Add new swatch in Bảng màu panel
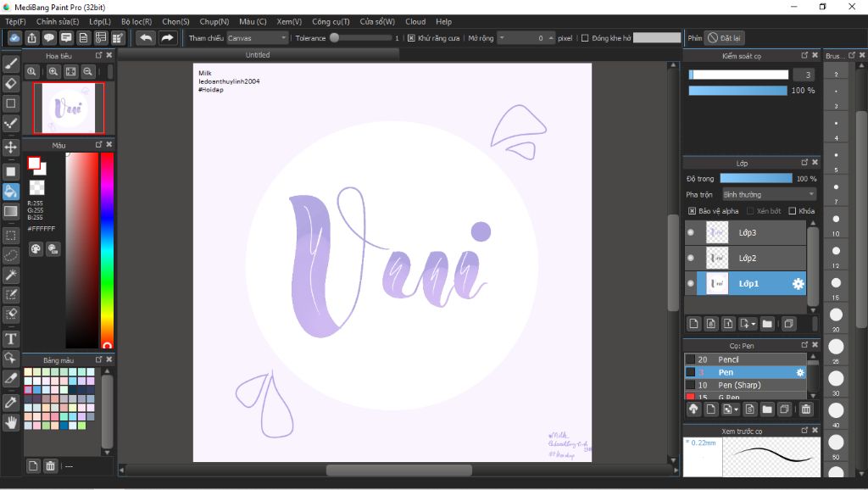This screenshot has width=868, height=490. (x=33, y=465)
